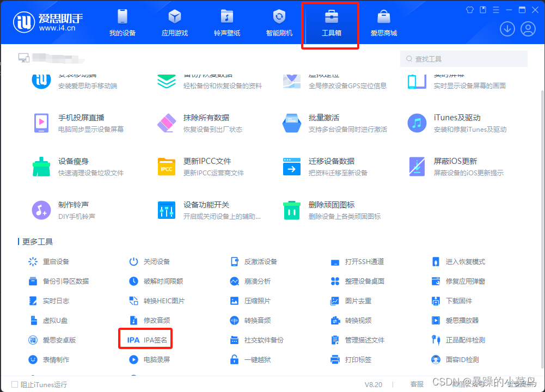Launch 批量激活 batch activation tool
Screen dimensions: 545x392
coord(334,123)
